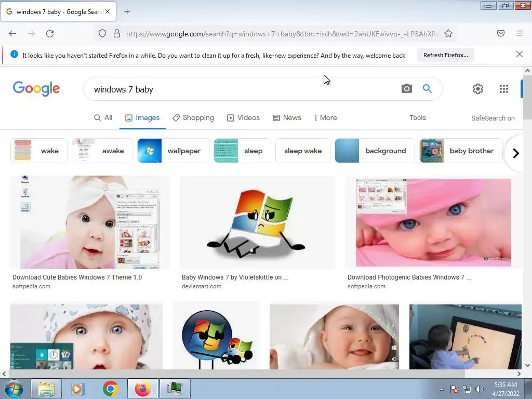Select the wake suggestion chip

tap(39, 151)
